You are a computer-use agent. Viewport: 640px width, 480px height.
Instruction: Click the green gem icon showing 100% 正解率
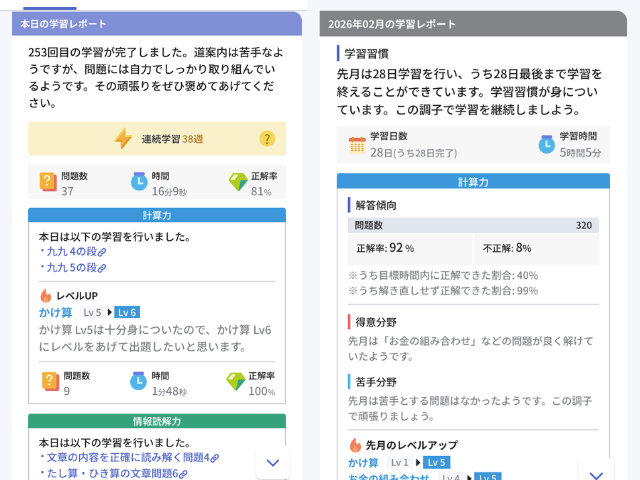[236, 382]
